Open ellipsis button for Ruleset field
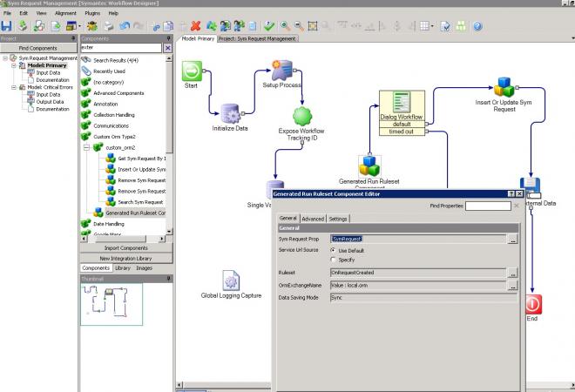The image size is (575, 392). 512,273
